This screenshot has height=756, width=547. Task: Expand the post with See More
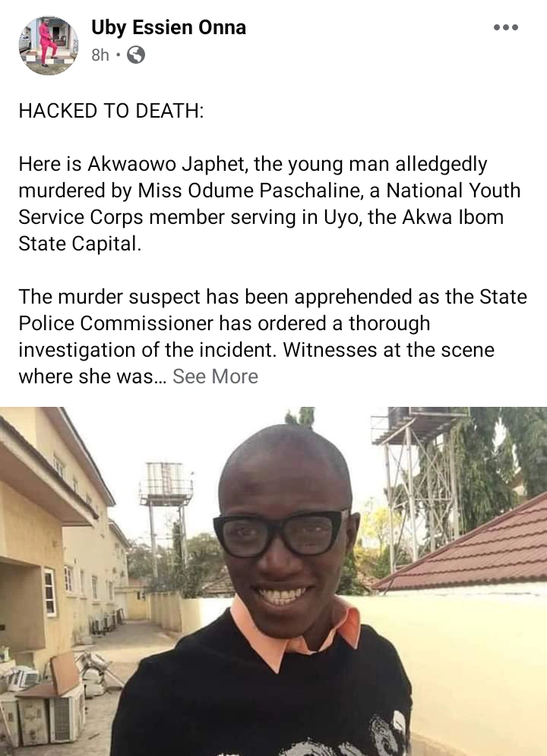(x=215, y=376)
